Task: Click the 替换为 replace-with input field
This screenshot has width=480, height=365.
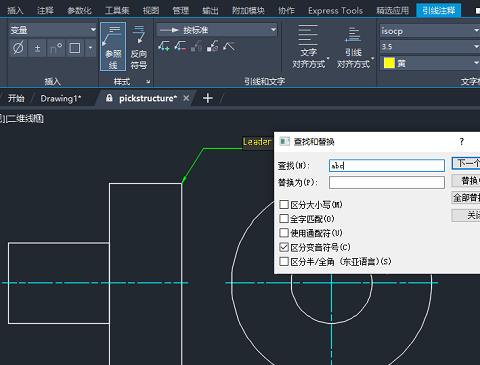Action: pyautogui.click(x=387, y=182)
